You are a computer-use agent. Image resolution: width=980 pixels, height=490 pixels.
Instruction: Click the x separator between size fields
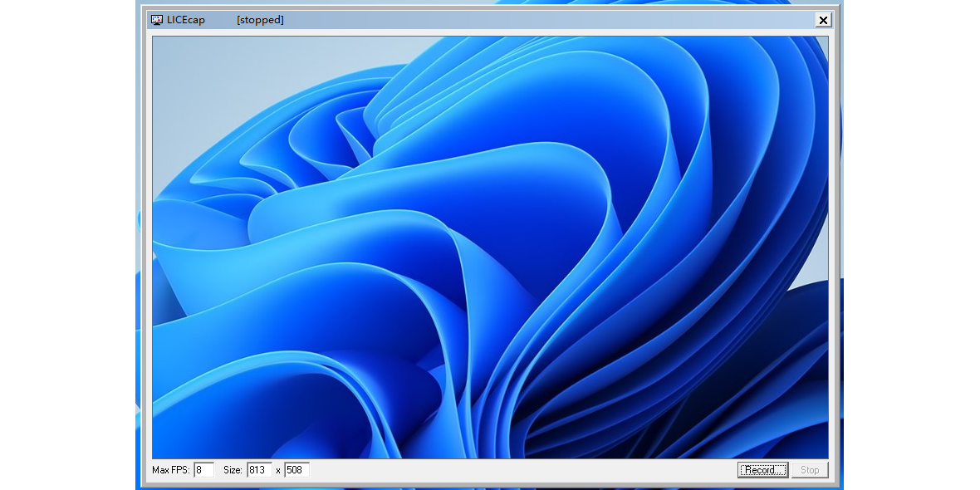(278, 470)
